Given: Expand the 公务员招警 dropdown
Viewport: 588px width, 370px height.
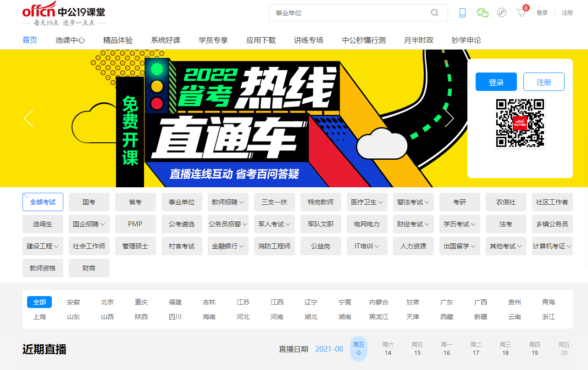Looking at the screenshot, I should pyautogui.click(x=228, y=224).
